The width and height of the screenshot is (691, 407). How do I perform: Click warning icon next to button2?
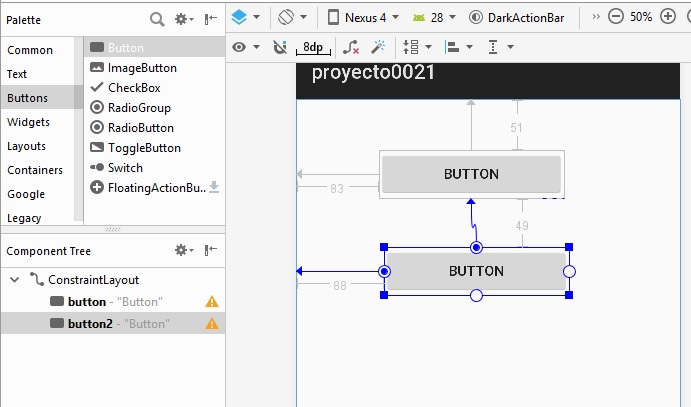coord(212,324)
